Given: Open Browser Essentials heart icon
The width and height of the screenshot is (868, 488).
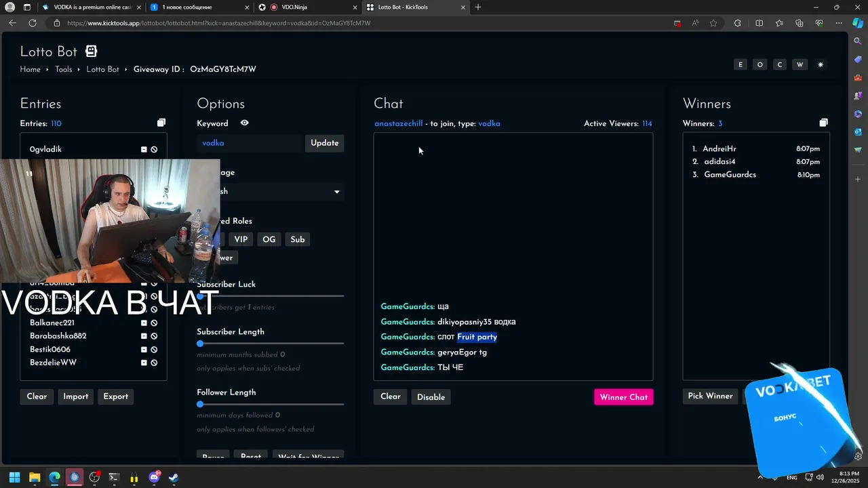Looking at the screenshot, I should (818, 23).
